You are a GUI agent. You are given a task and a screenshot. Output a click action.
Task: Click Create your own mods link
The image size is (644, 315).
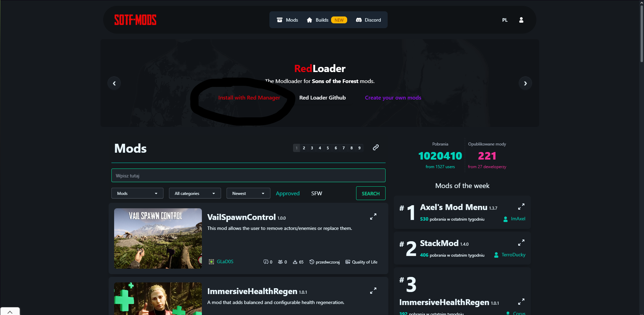pyautogui.click(x=393, y=97)
